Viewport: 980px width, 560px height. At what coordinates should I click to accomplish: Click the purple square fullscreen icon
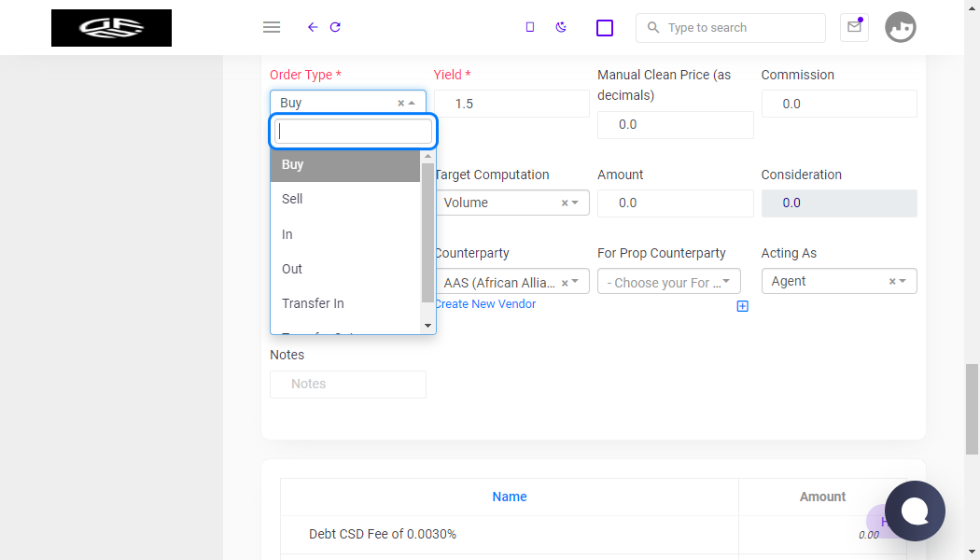605,28
